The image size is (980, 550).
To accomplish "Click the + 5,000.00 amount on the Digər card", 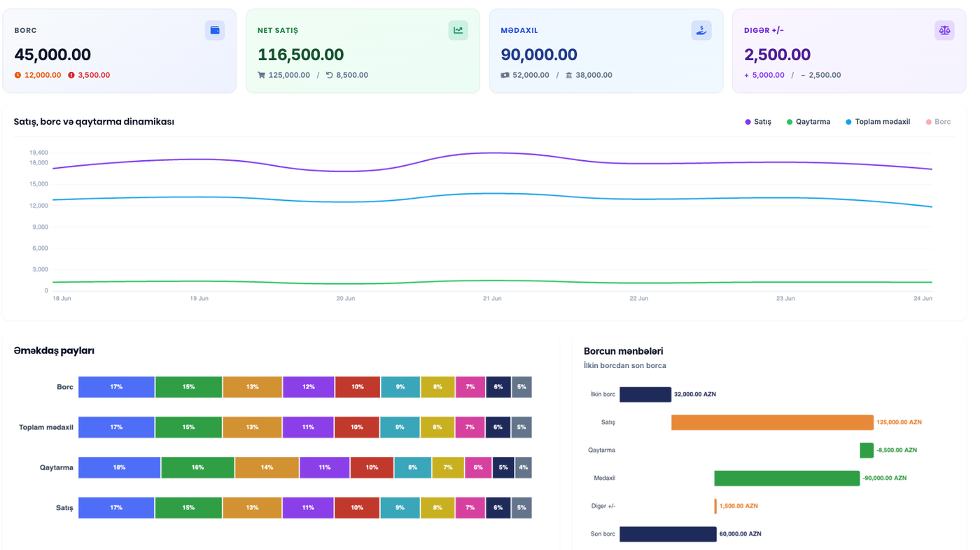I will (x=764, y=75).
